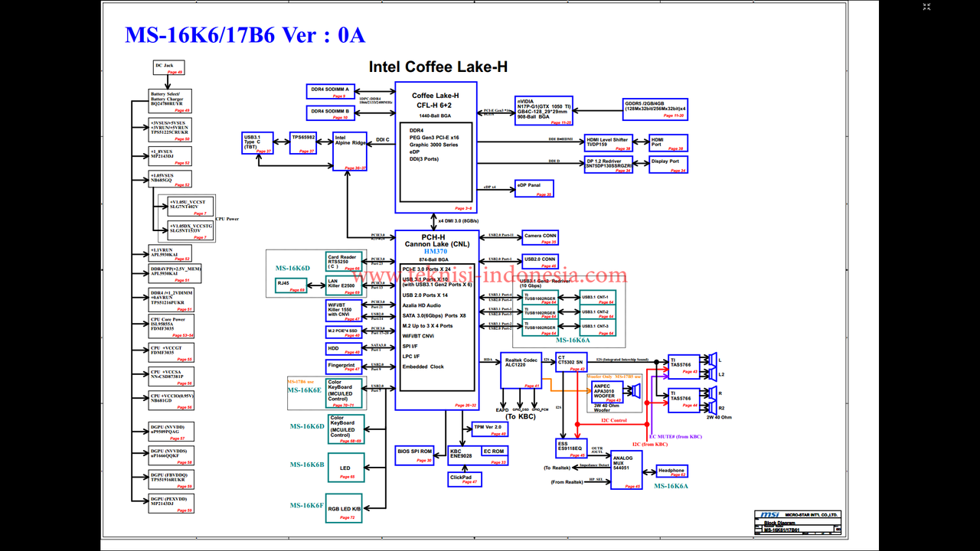
Task: Click the ESS ES9118EQ block
Action: coord(570,449)
